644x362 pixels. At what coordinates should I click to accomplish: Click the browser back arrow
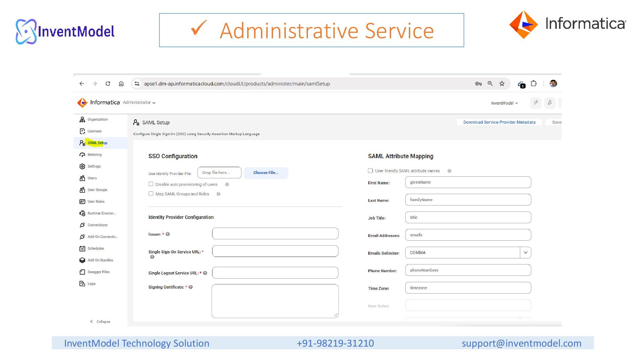[82, 84]
